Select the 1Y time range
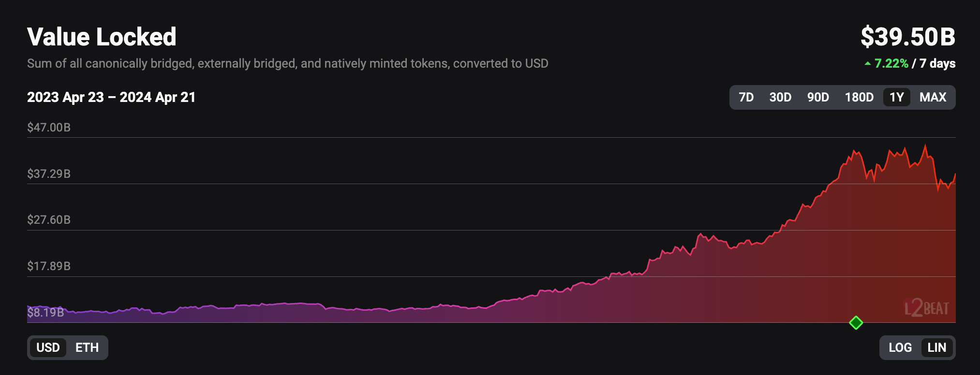Image resolution: width=980 pixels, height=375 pixels. point(897,97)
